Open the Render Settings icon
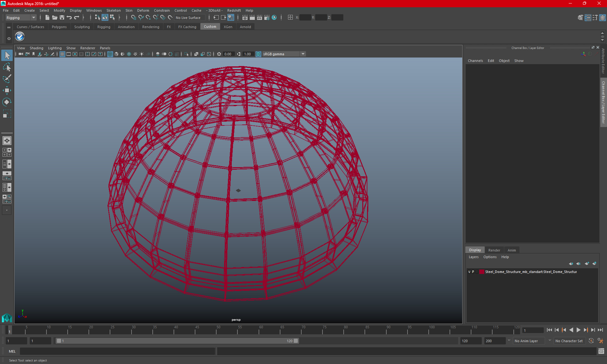 (267, 18)
